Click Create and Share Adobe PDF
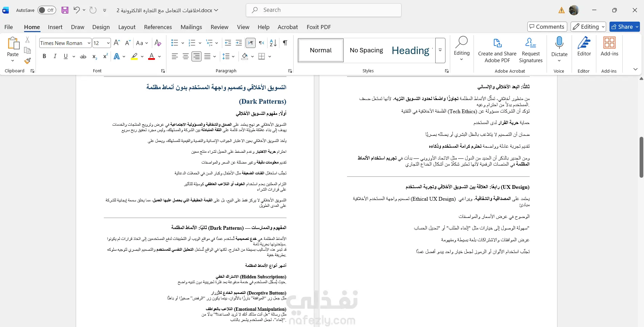The height and width of the screenshot is (327, 644). [x=497, y=50]
